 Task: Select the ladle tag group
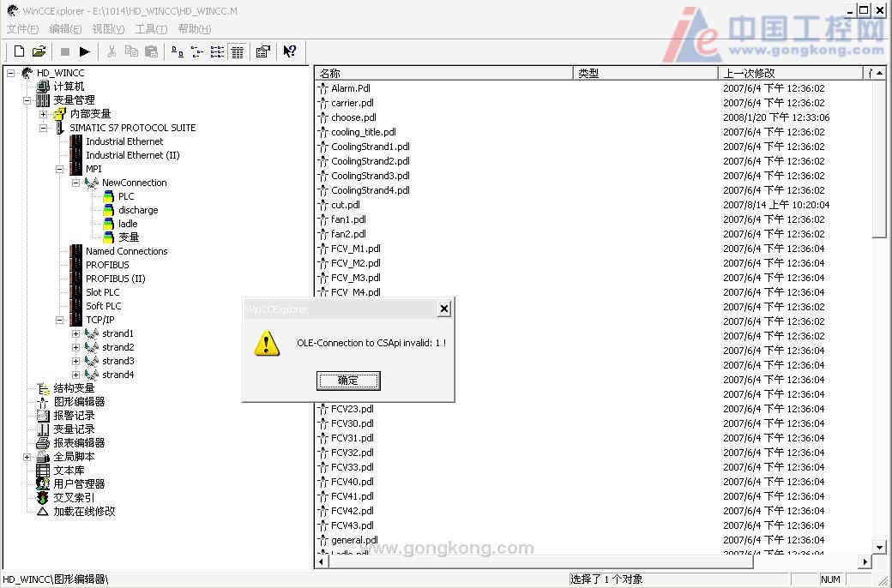[128, 224]
